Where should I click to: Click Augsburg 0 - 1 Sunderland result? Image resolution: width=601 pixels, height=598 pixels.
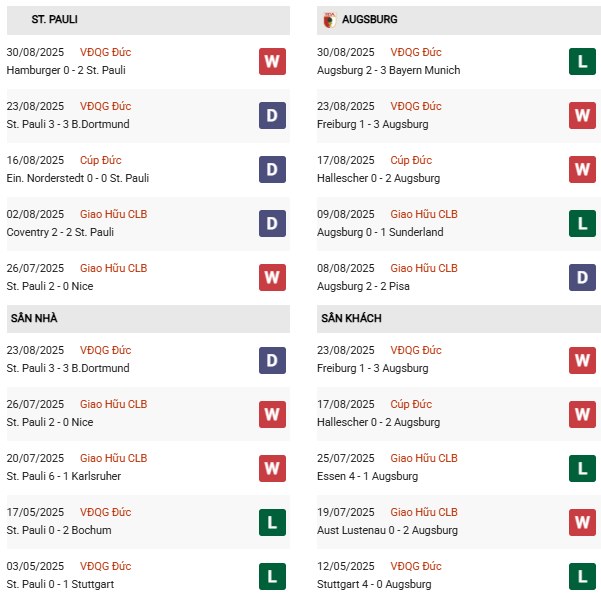[x=380, y=232]
